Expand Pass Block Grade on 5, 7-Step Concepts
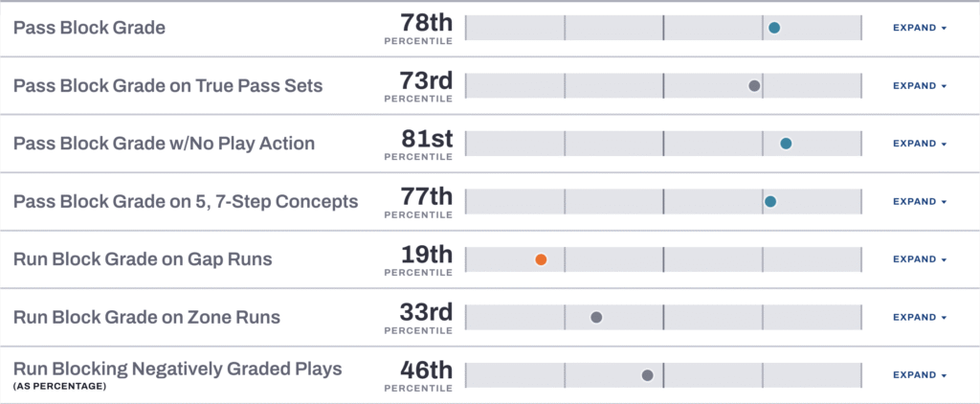This screenshot has width=980, height=404. (x=919, y=202)
